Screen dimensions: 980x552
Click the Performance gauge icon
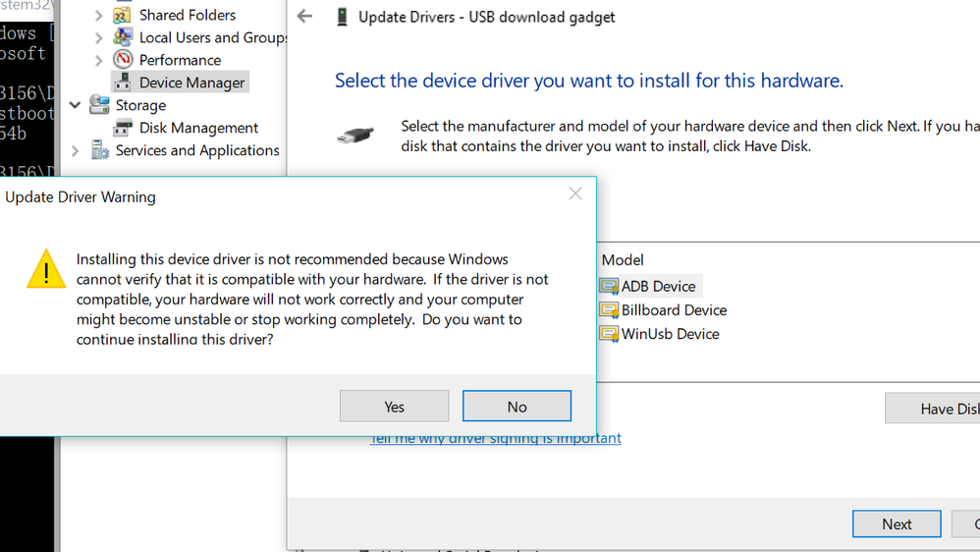click(123, 59)
